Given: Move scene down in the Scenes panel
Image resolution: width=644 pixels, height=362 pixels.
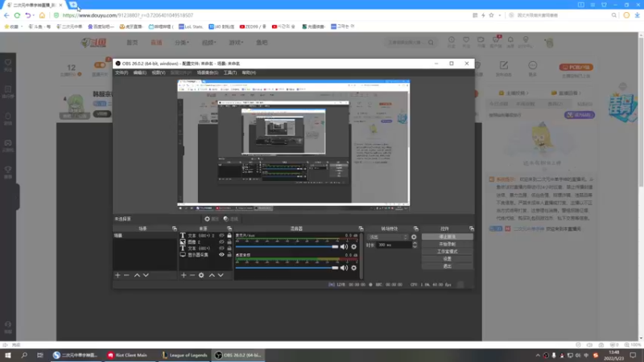Looking at the screenshot, I should pyautogui.click(x=146, y=275).
